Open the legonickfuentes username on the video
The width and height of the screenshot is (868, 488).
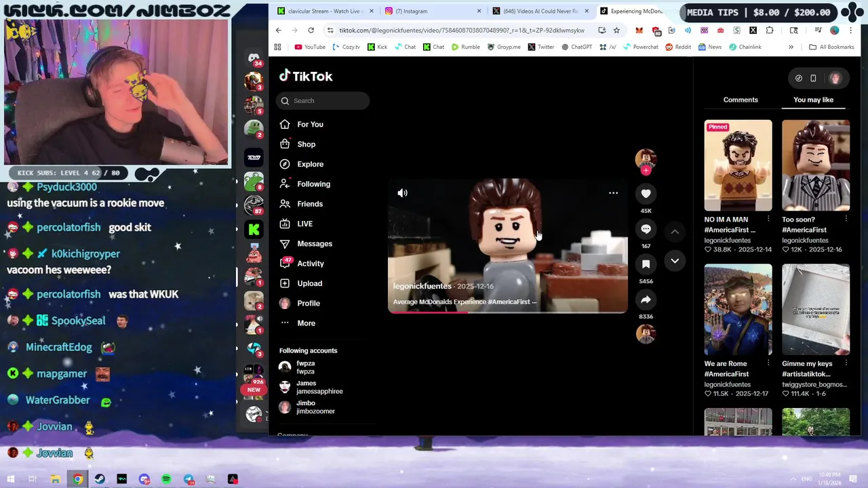point(422,286)
